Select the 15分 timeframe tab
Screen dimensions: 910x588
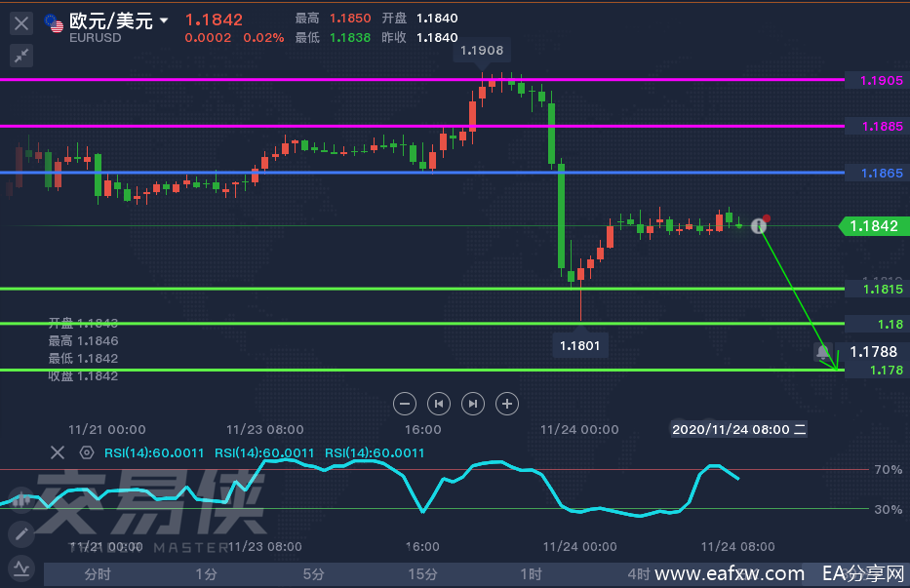click(421, 573)
